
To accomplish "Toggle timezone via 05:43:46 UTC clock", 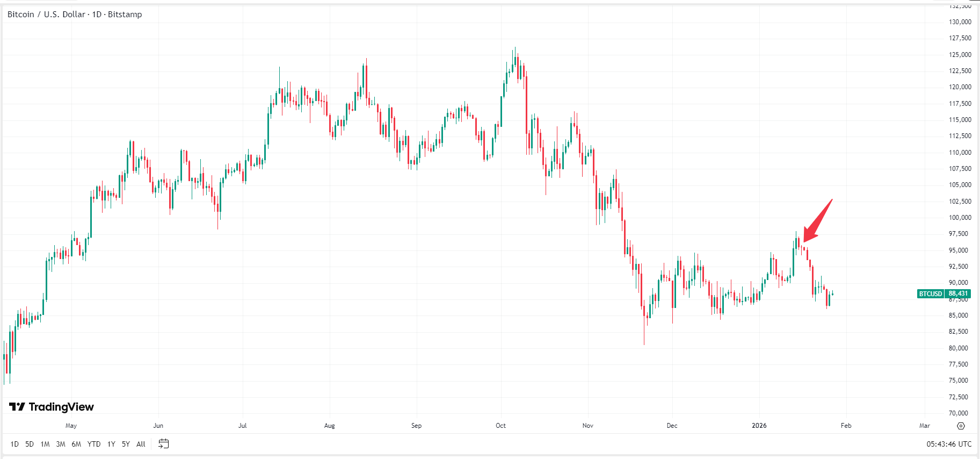I will [x=948, y=444].
